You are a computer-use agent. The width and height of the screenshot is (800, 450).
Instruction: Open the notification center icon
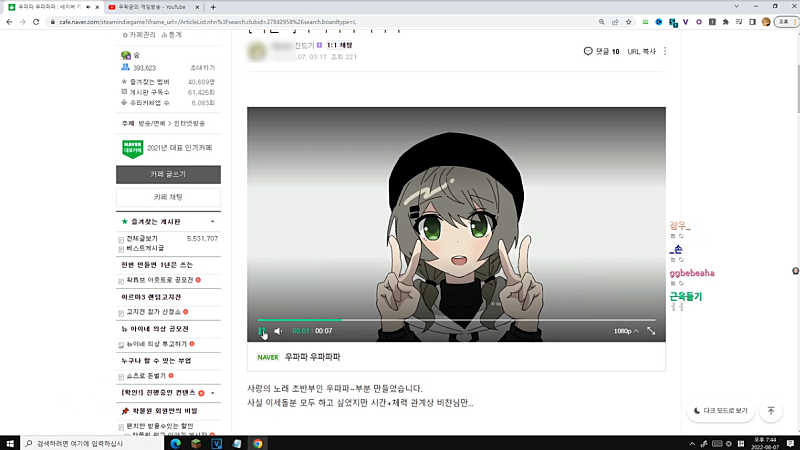tap(790, 443)
